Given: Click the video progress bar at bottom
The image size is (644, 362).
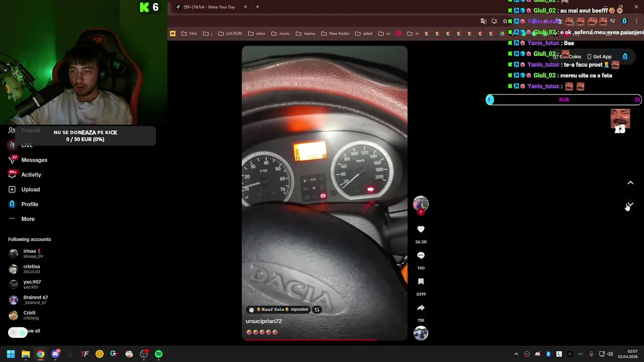Looking at the screenshot, I should (x=325, y=339).
